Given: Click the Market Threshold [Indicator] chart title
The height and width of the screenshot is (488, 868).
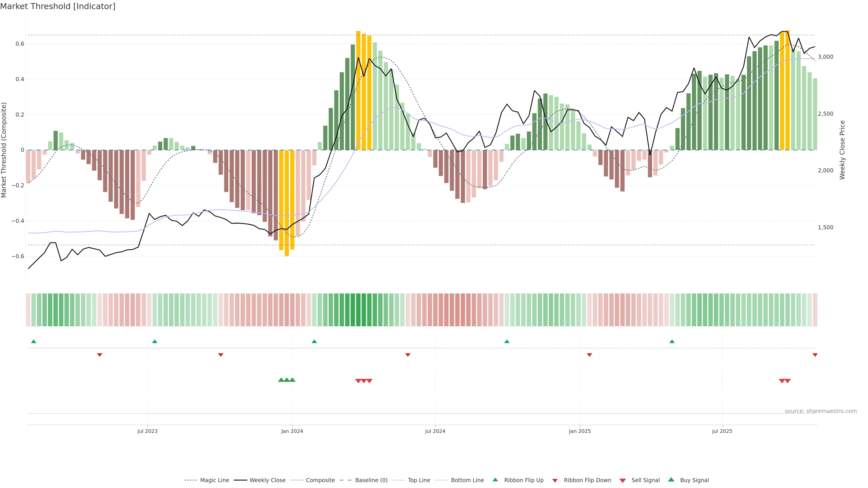Looking at the screenshot, I should (x=58, y=6).
